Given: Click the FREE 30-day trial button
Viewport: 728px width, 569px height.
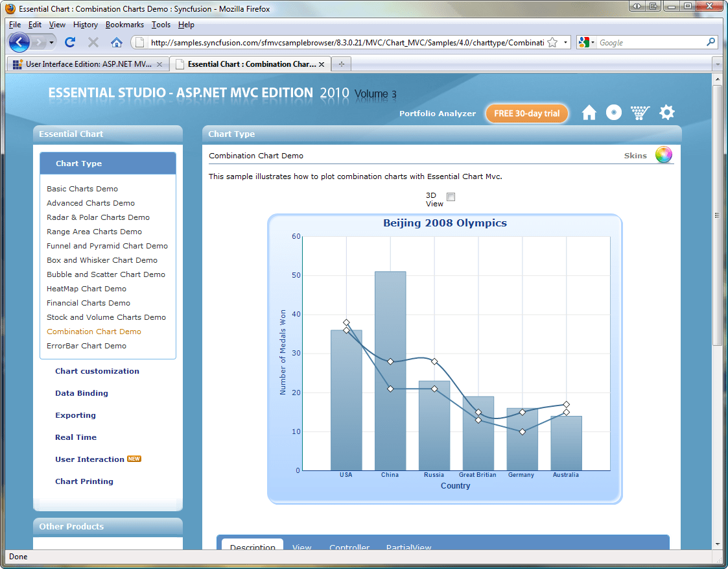Looking at the screenshot, I should (526, 114).
